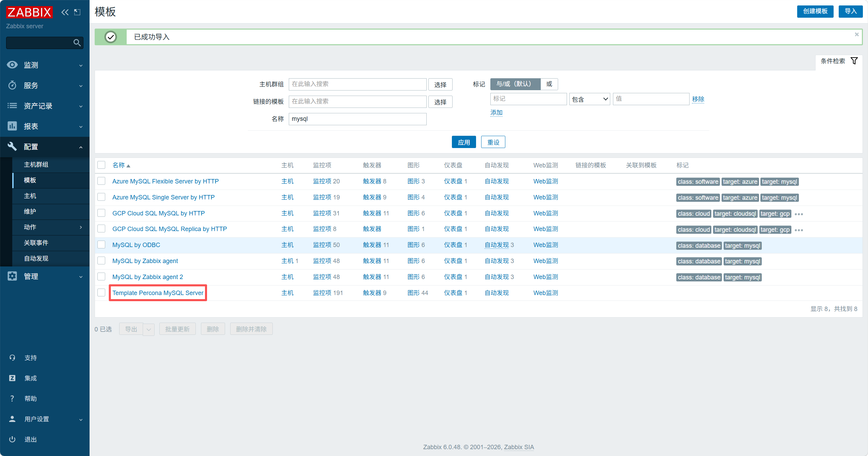Expand the 用户设置 menu section
The width and height of the screenshot is (868, 456).
81,419
